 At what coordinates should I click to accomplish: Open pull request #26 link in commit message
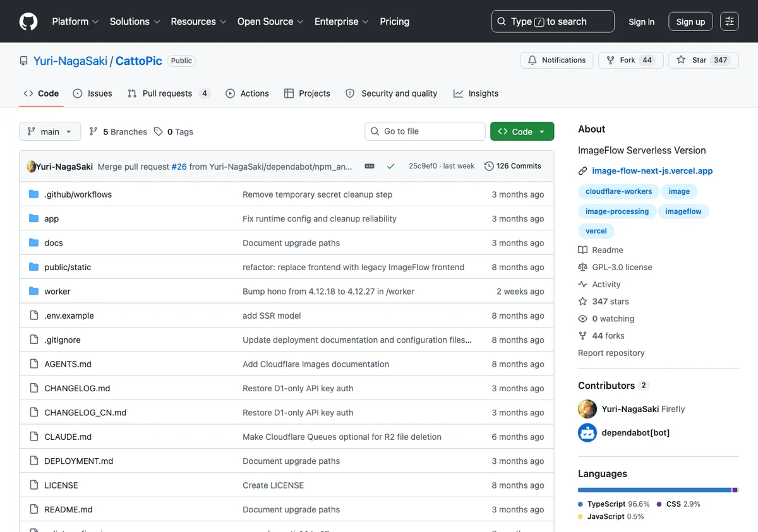point(179,167)
